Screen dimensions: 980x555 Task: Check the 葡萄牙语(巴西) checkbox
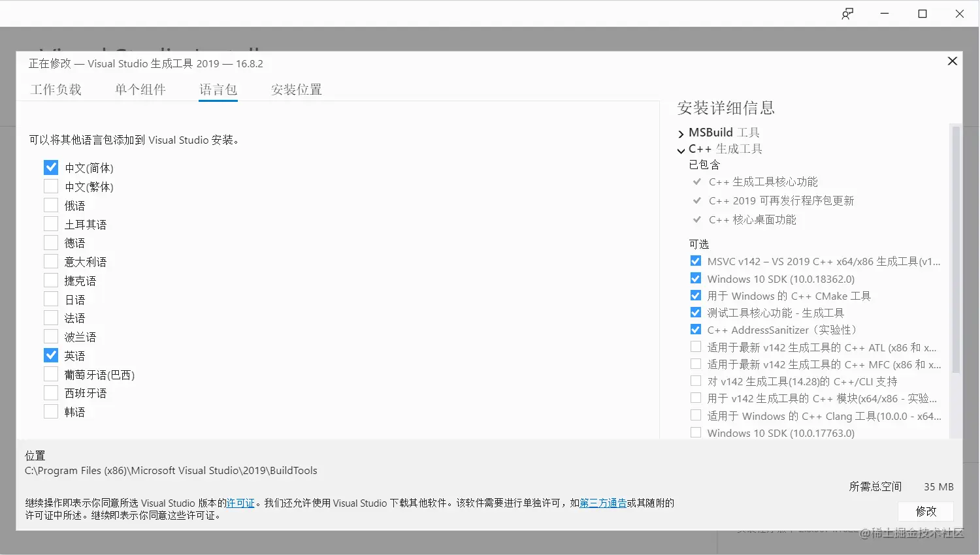51,374
